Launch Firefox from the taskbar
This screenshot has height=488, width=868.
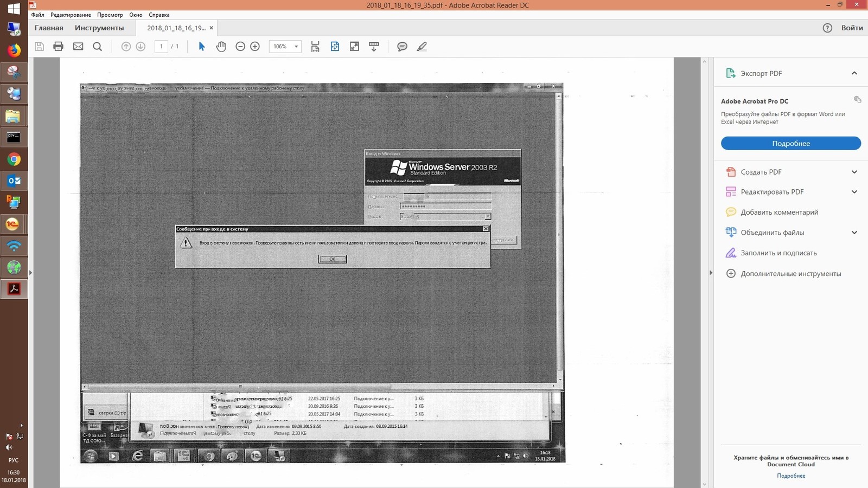click(14, 50)
